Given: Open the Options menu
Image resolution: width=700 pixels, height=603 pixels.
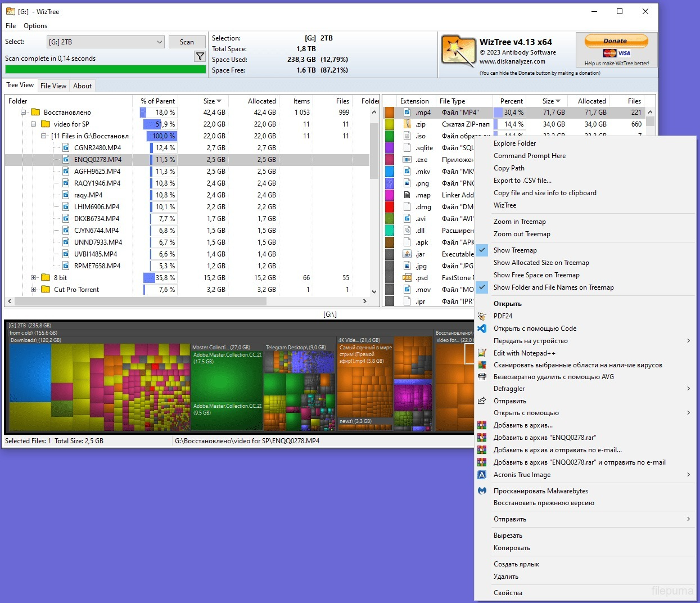Looking at the screenshot, I should [35, 26].
